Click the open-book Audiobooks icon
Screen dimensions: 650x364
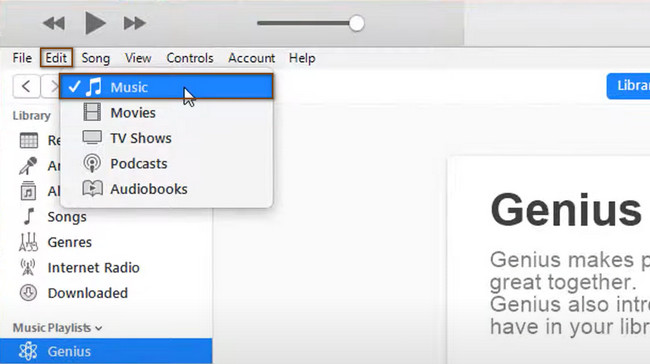tap(92, 189)
